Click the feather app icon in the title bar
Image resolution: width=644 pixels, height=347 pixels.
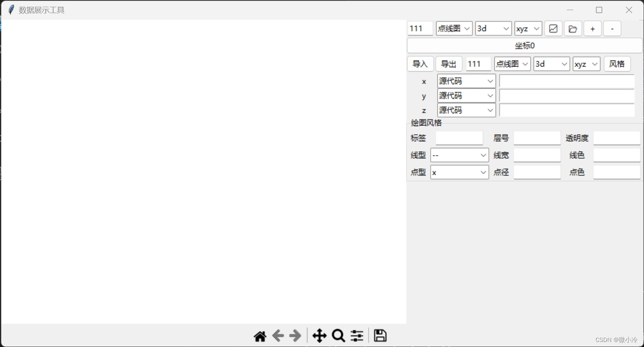[x=11, y=10]
